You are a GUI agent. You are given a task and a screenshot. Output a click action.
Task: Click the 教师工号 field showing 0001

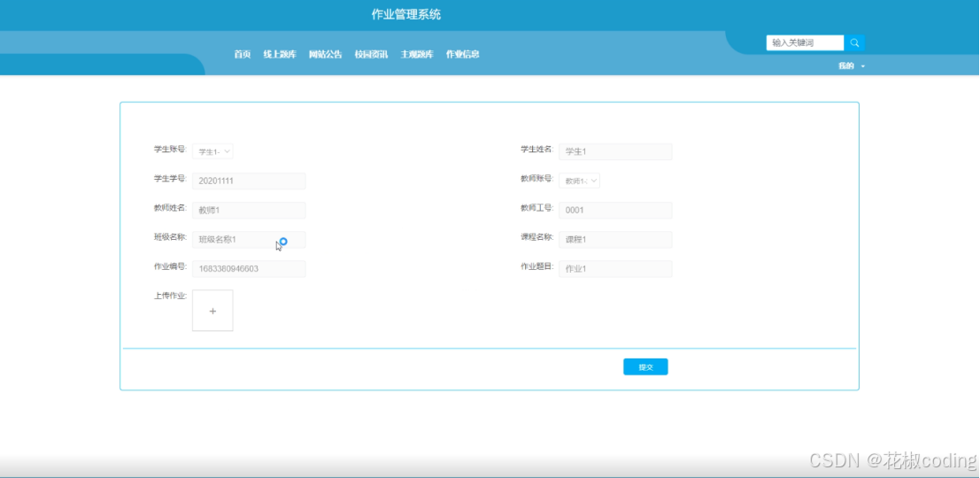[x=615, y=210]
